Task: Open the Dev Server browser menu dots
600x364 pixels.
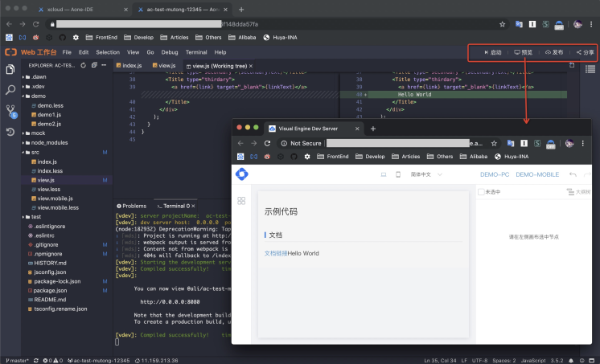Action: (x=583, y=143)
